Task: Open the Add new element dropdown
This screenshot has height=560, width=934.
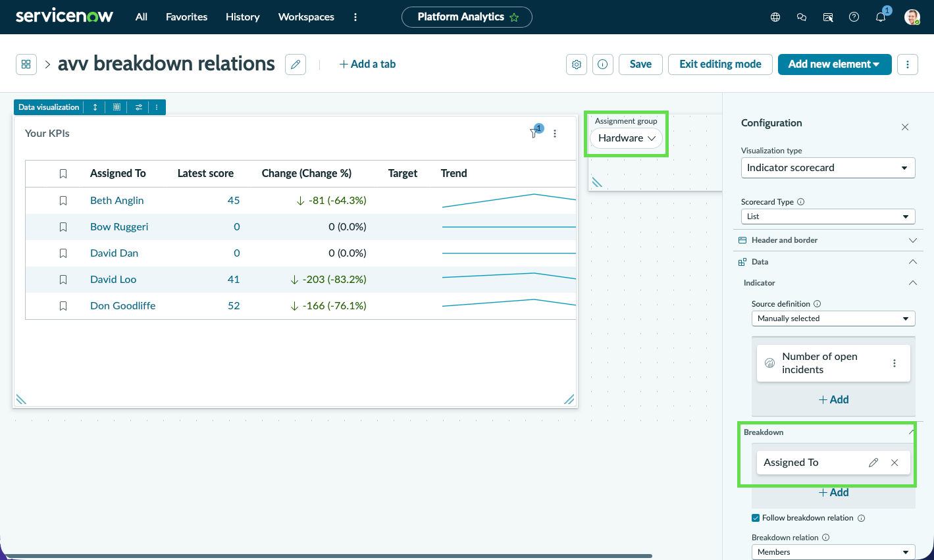Action: pyautogui.click(x=835, y=64)
